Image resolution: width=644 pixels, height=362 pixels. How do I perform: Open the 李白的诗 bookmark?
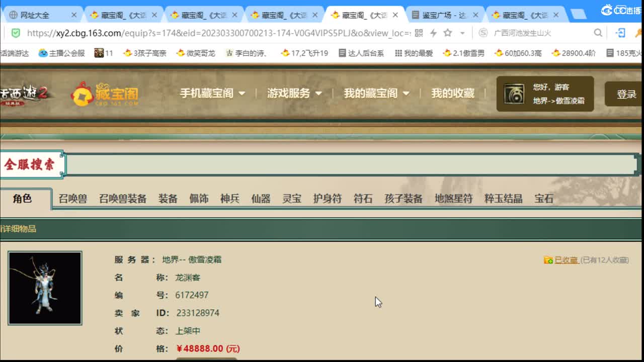(x=248, y=53)
